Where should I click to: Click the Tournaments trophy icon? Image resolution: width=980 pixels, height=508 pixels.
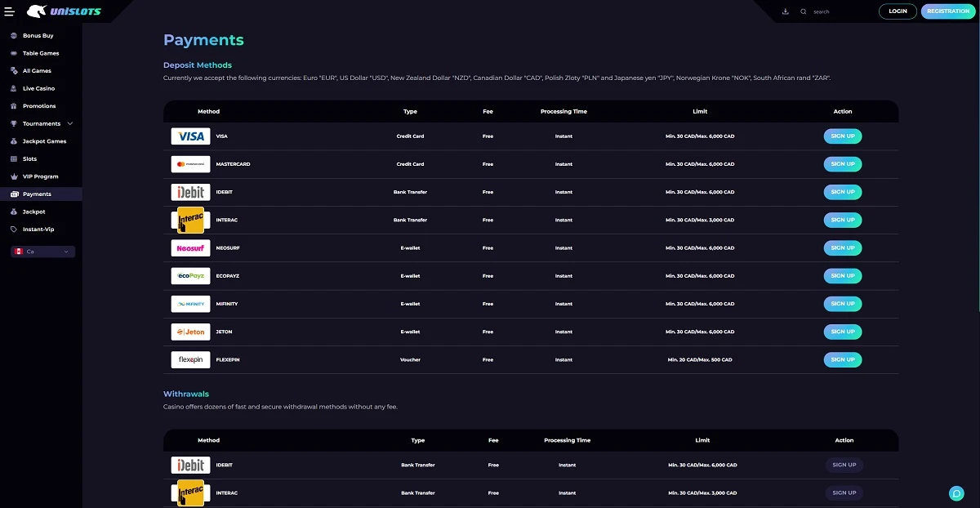click(14, 124)
